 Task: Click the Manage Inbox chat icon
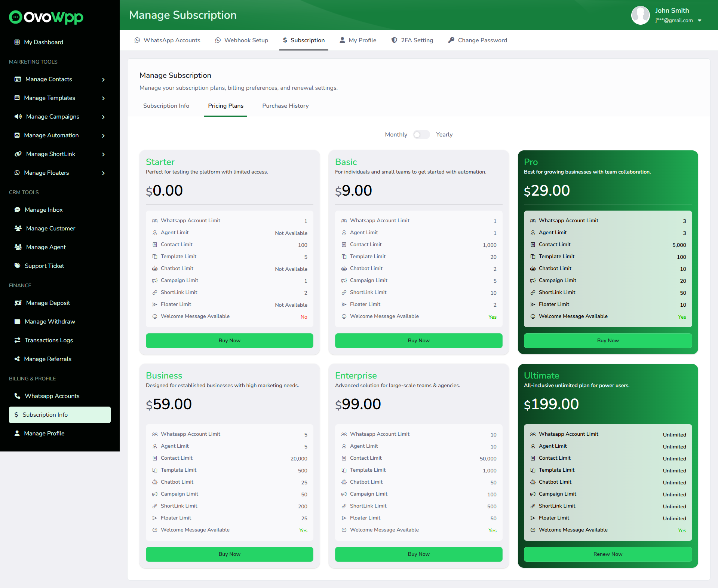click(17, 210)
